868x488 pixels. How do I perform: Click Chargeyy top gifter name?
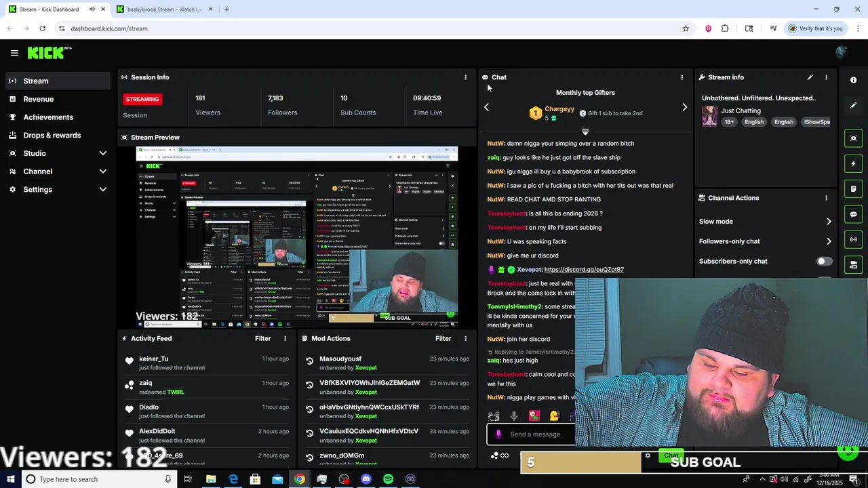click(x=559, y=109)
